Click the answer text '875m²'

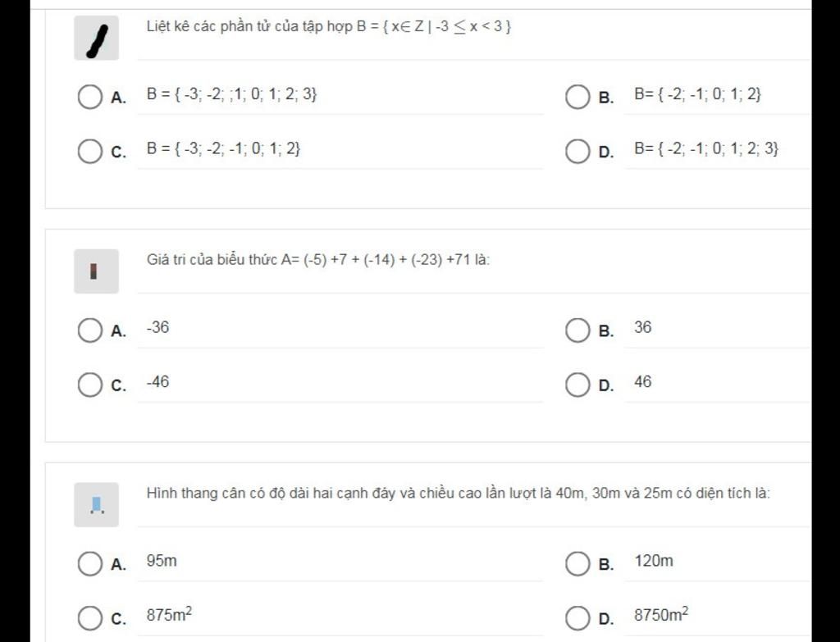click(169, 614)
